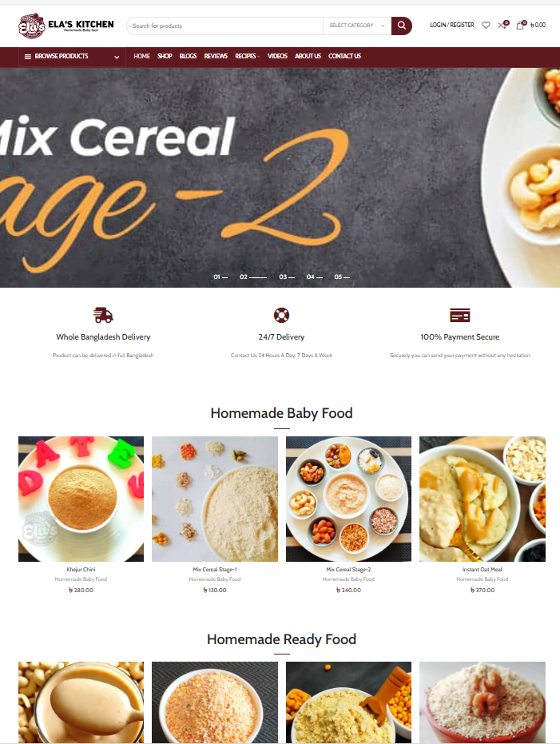Click the magnifier search button
The height and width of the screenshot is (744, 560).
pyautogui.click(x=401, y=26)
